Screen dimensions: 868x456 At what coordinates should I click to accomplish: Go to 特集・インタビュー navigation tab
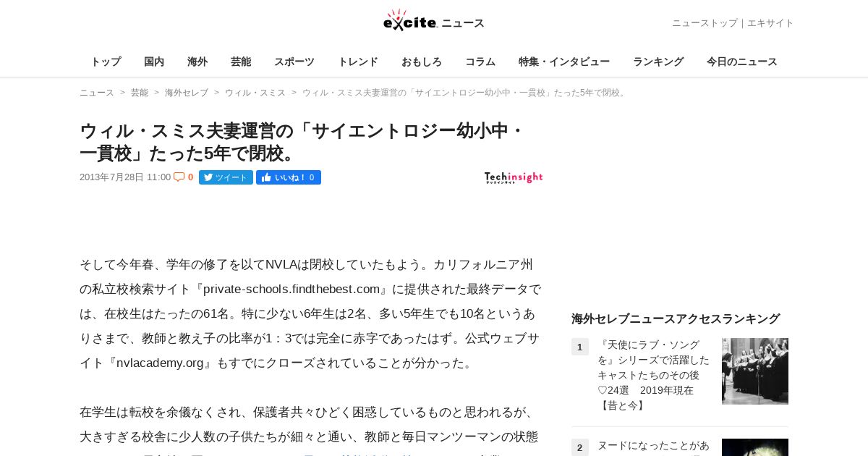564,62
